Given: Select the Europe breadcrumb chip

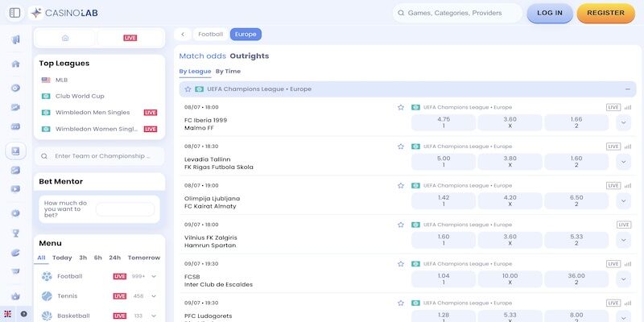Looking at the screenshot, I should coord(246,35).
